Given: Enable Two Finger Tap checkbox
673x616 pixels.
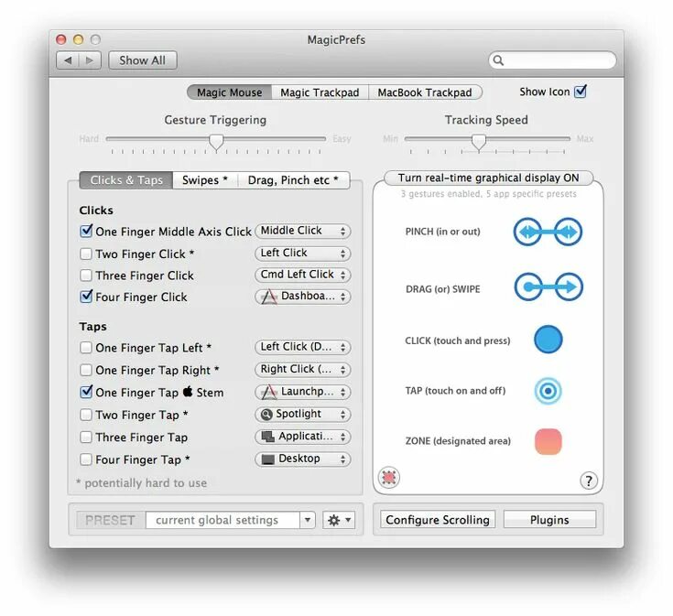Looking at the screenshot, I should click(x=86, y=415).
